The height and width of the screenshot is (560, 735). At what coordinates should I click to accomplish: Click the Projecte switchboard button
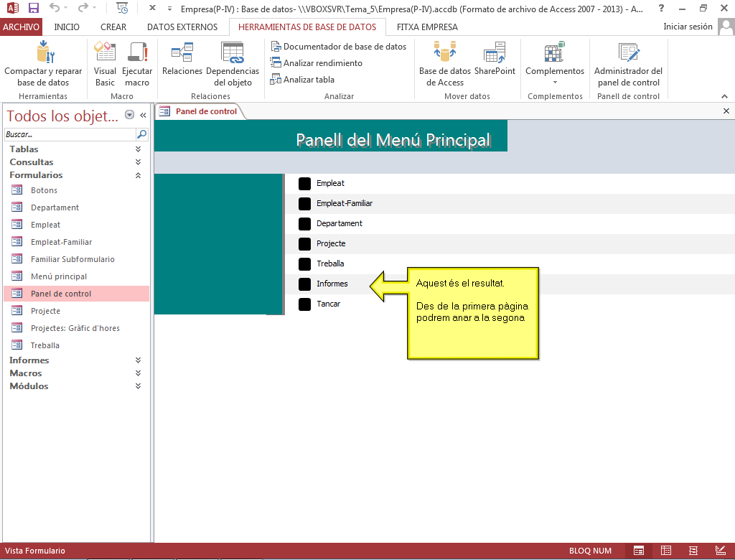[304, 244]
